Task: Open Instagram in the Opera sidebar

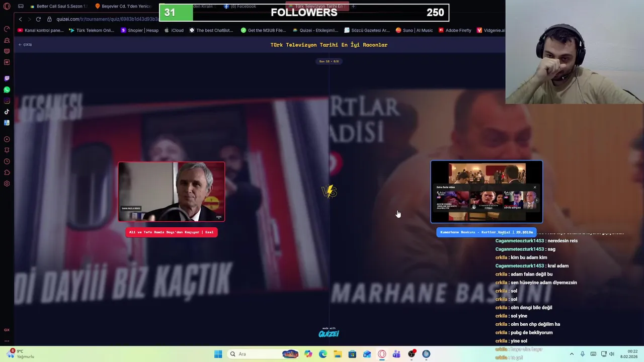Action: (7, 101)
